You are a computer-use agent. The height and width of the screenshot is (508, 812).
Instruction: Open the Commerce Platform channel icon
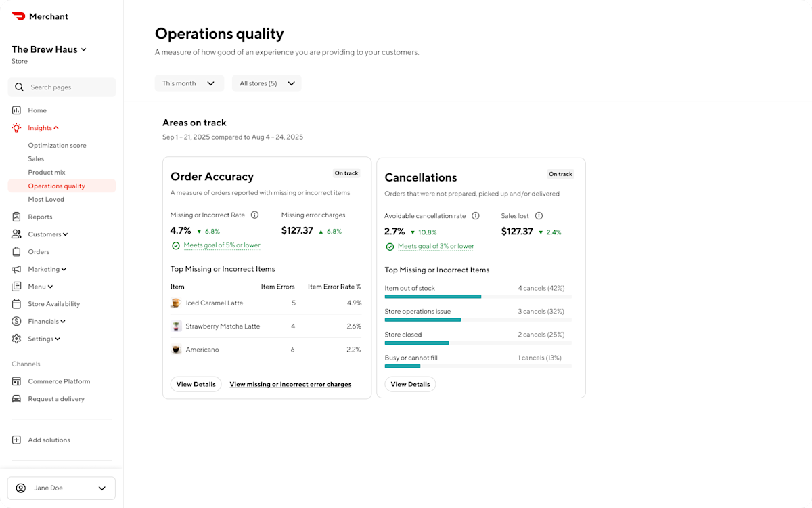click(x=16, y=381)
